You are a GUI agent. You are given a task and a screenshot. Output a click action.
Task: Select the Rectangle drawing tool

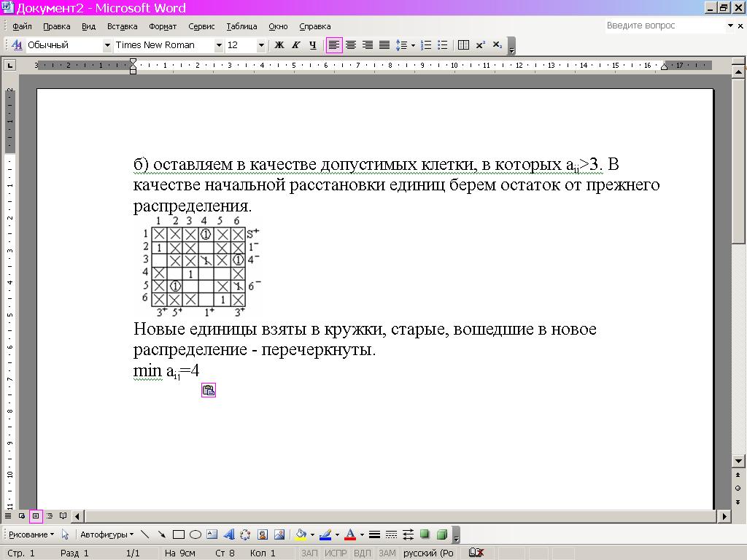pyautogui.click(x=179, y=534)
